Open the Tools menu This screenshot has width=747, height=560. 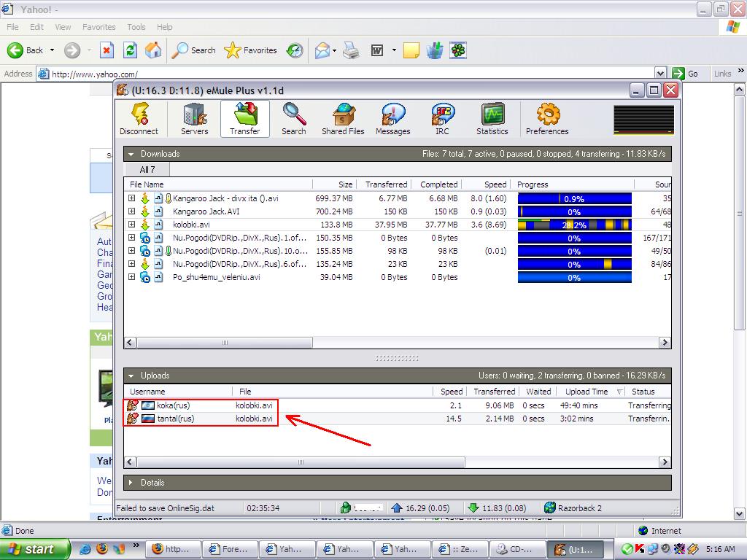[136, 27]
